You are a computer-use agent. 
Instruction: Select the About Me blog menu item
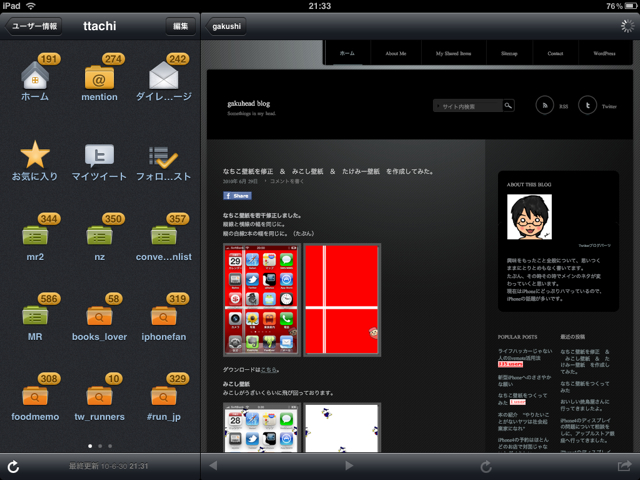coord(395,53)
